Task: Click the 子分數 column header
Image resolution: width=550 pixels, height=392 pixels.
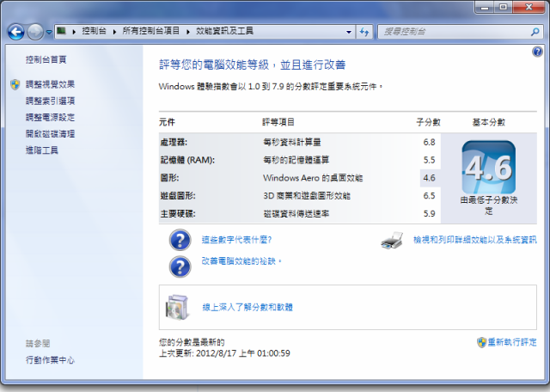Action: coord(428,122)
